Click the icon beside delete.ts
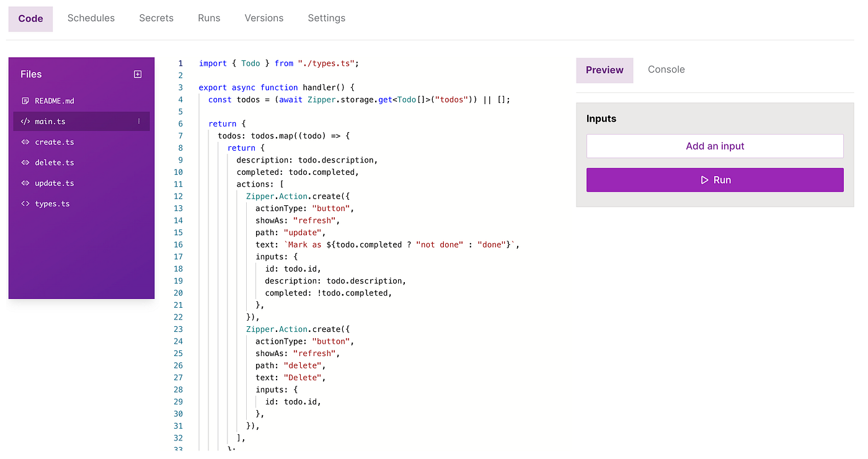Screen dimensions: 868x459 (x=25, y=163)
